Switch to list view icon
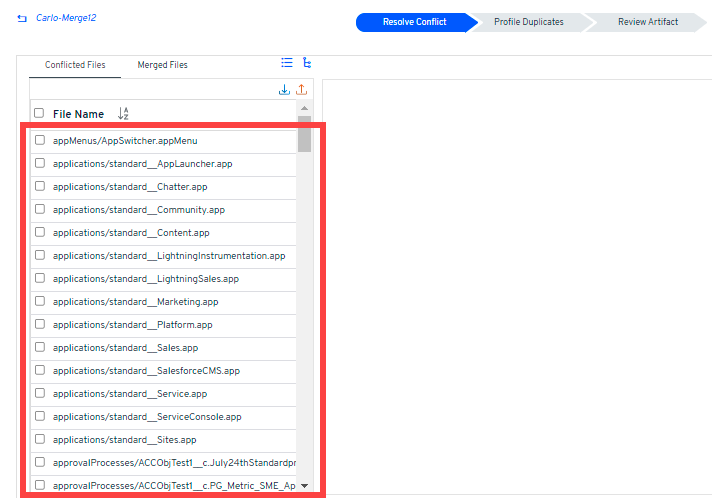Viewport: 712px width, 498px height. point(287,63)
